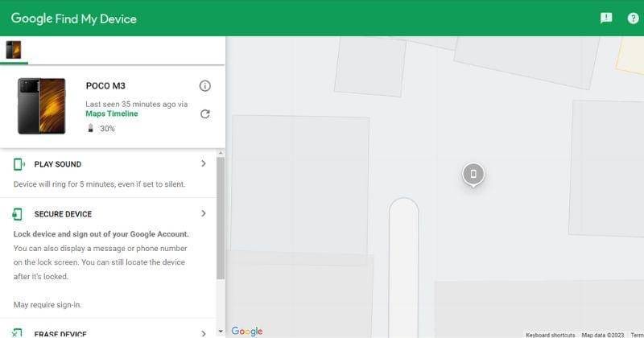
Task: Refresh the device location
Action: coord(205,113)
